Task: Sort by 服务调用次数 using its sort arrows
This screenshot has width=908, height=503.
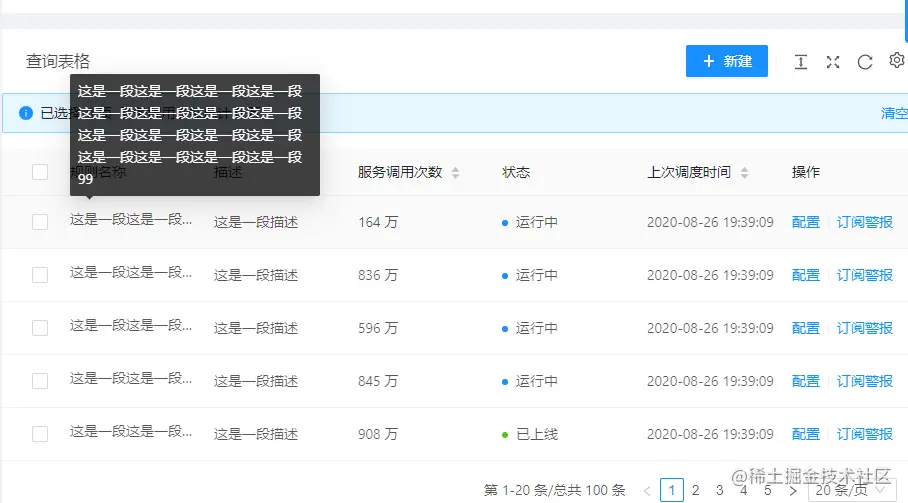Action: click(455, 172)
